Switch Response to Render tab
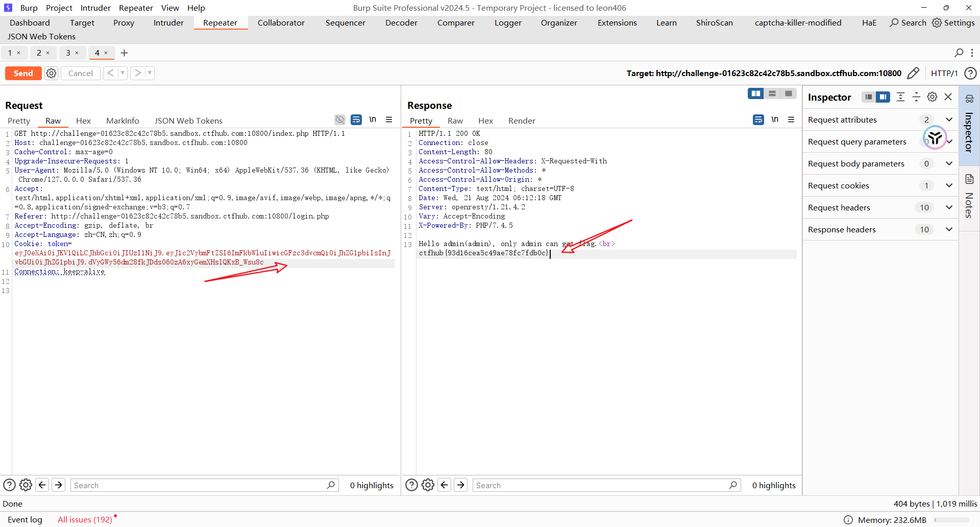980x527 pixels. (x=522, y=121)
